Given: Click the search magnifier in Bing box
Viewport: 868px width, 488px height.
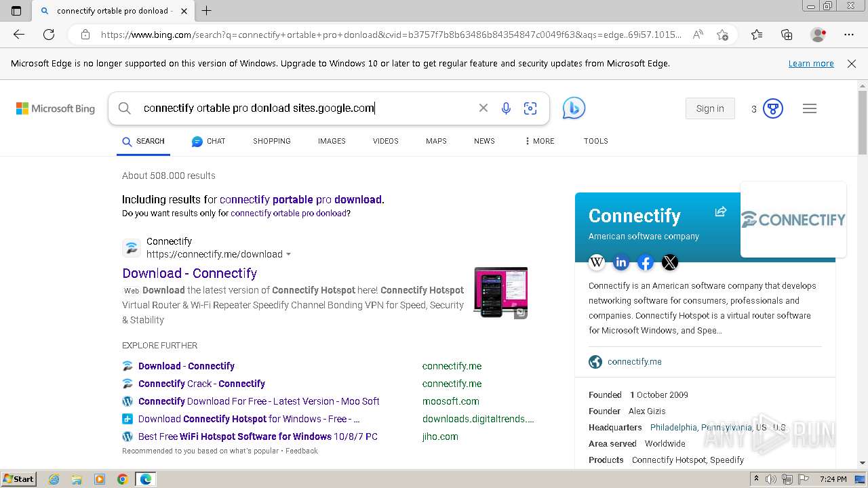Looking at the screenshot, I should tap(124, 108).
